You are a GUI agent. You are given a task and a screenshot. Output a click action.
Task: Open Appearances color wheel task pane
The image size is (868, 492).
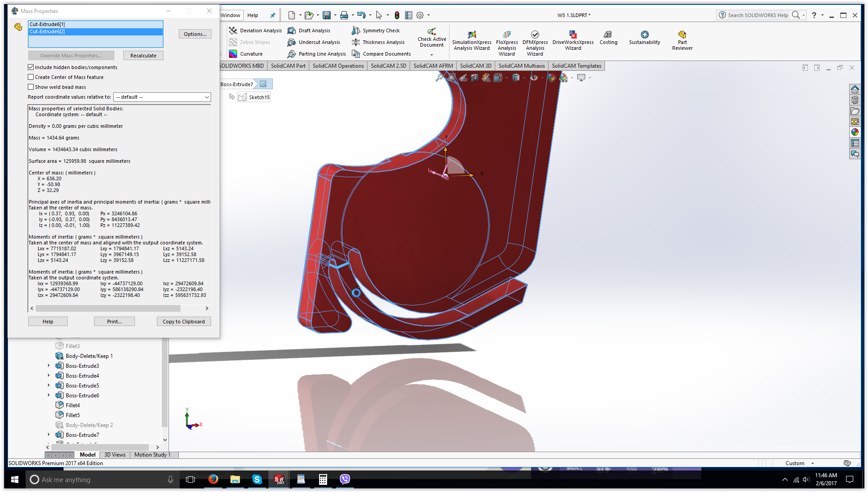(x=855, y=132)
